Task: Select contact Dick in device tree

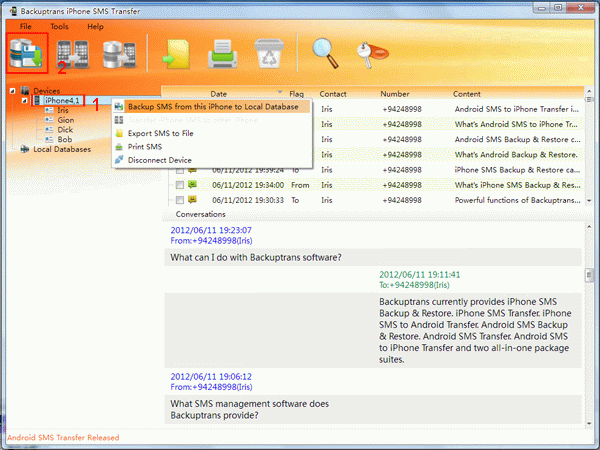Action: click(65, 130)
